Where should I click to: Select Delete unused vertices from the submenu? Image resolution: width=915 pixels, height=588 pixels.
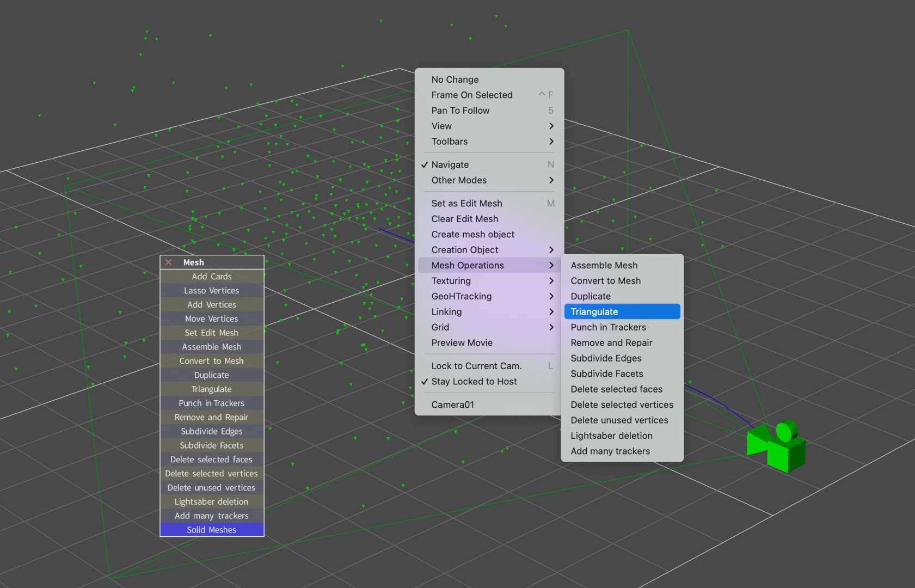pos(619,420)
